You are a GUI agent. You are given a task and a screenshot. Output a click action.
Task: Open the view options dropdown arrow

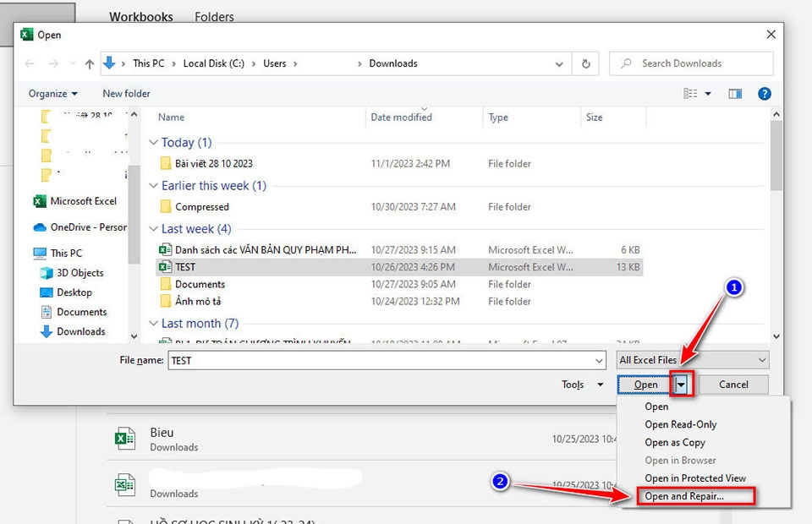pyautogui.click(x=708, y=94)
